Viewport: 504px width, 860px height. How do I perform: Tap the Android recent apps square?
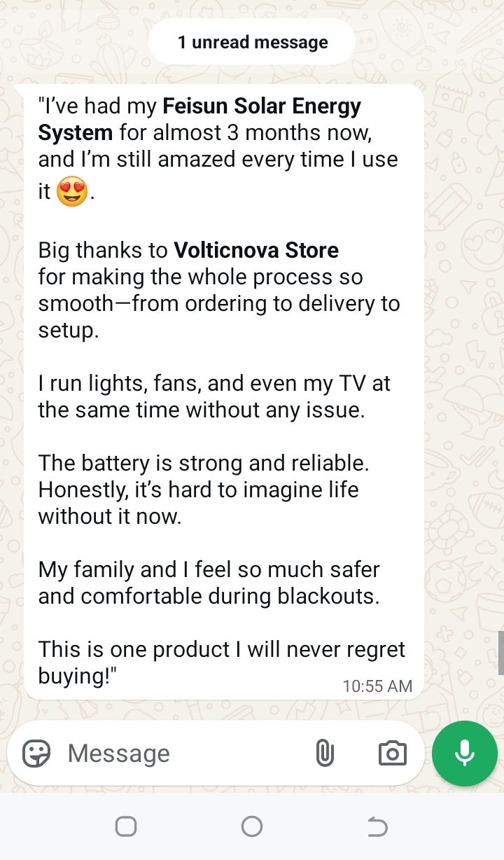(126, 827)
